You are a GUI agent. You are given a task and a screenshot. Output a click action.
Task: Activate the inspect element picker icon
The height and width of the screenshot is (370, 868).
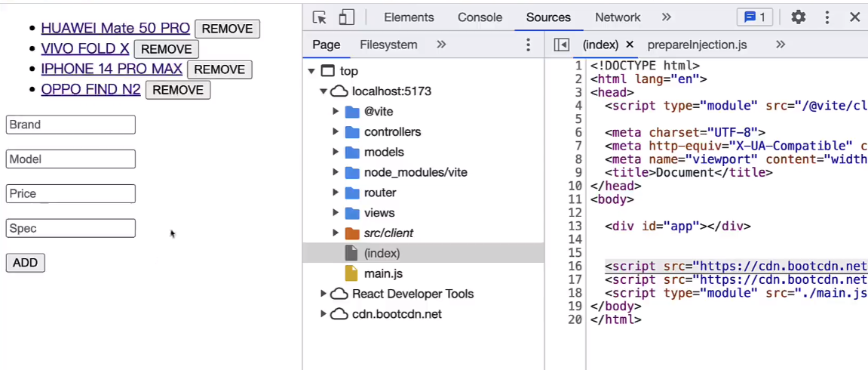pos(320,17)
